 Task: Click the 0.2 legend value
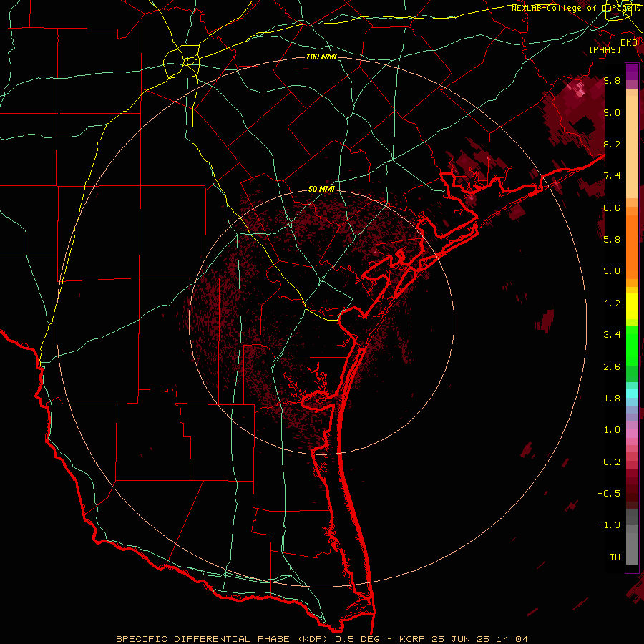click(x=612, y=462)
